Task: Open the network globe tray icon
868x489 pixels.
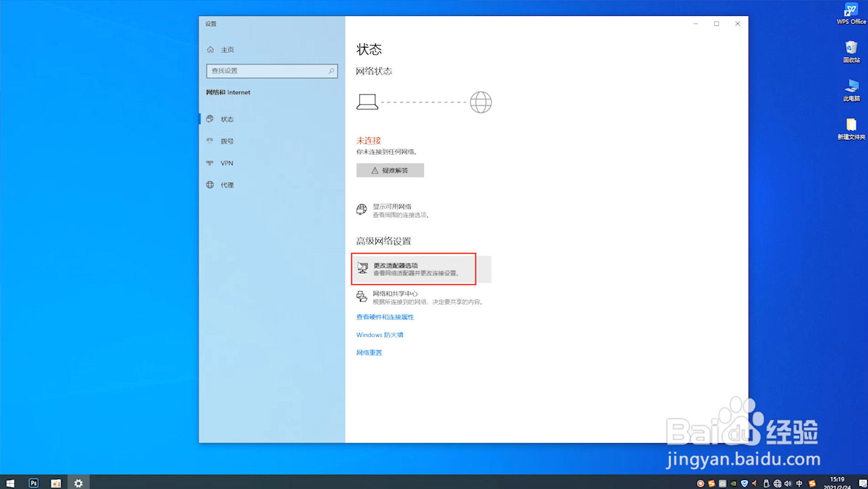Action: (x=777, y=484)
